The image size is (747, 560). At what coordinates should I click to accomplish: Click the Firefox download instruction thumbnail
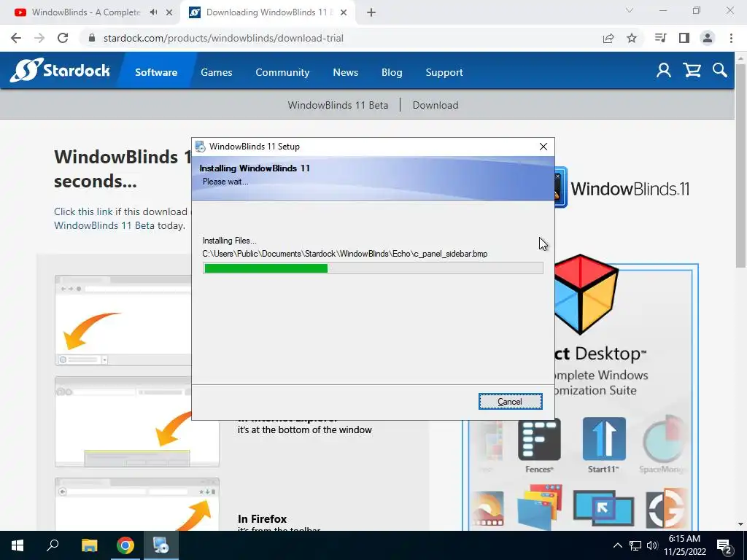[137, 505]
